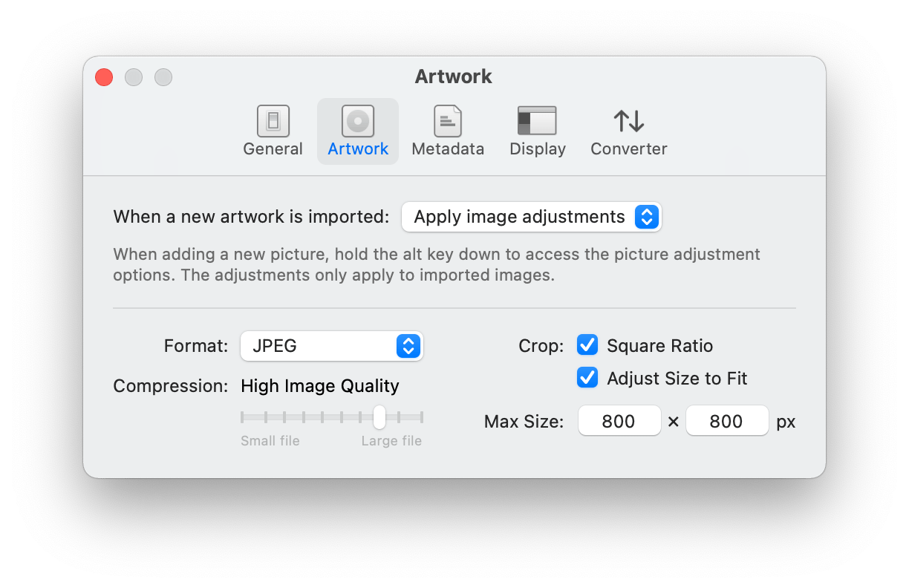Open the Metadata document icon

click(448, 121)
